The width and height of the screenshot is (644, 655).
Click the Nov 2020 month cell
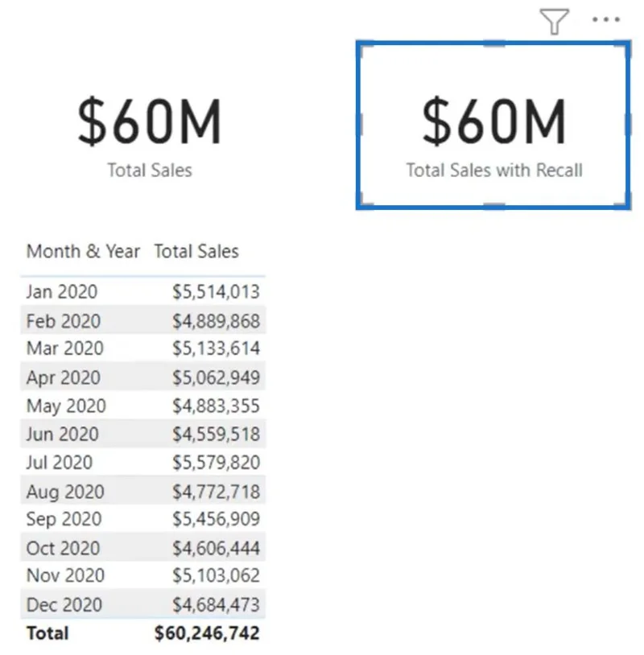(65, 575)
